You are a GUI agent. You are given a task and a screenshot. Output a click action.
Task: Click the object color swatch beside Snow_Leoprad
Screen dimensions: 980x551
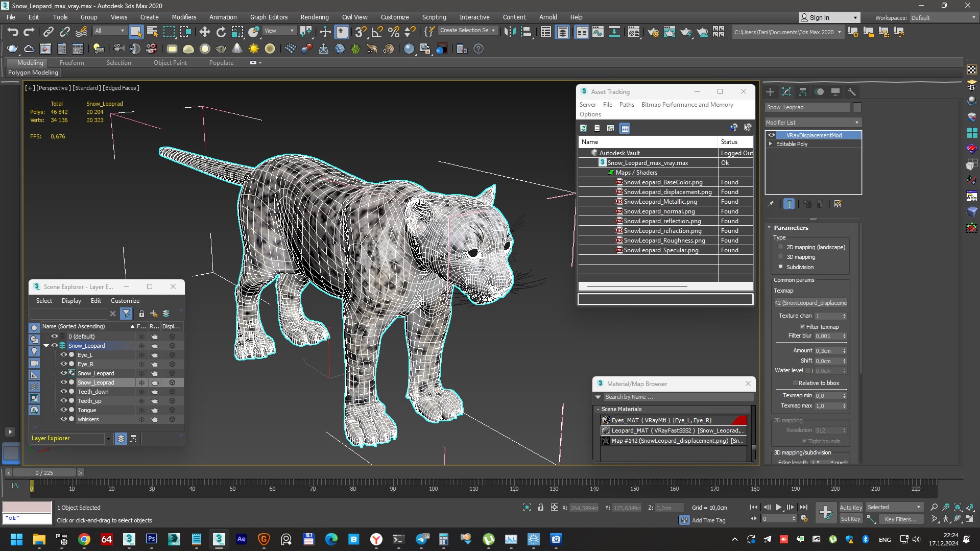[x=857, y=107]
